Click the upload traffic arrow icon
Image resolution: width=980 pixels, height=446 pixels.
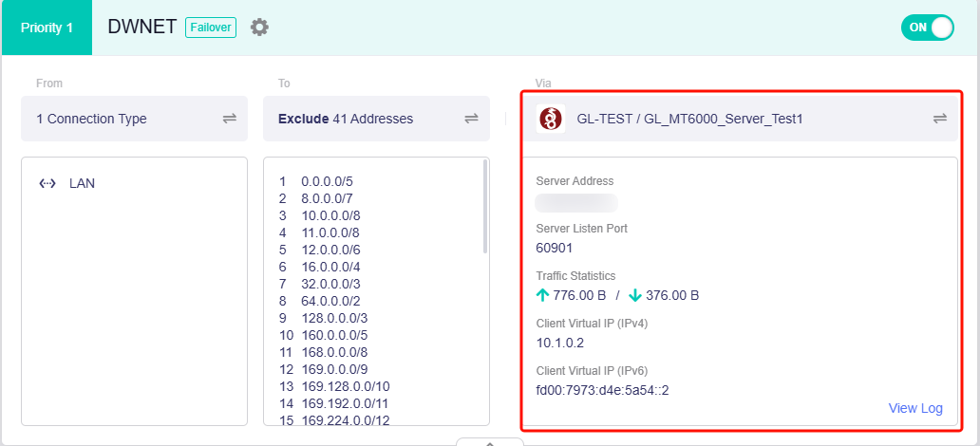pyautogui.click(x=543, y=295)
